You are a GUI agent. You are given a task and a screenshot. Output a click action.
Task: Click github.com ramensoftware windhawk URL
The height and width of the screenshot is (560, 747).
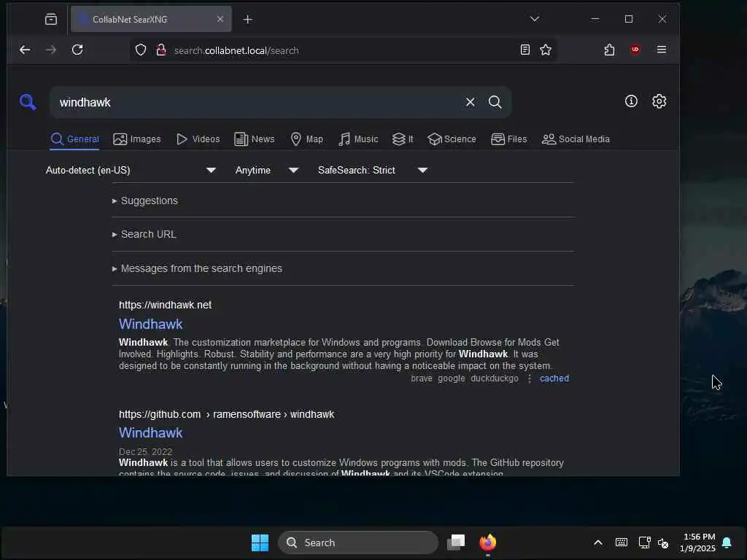click(x=226, y=414)
